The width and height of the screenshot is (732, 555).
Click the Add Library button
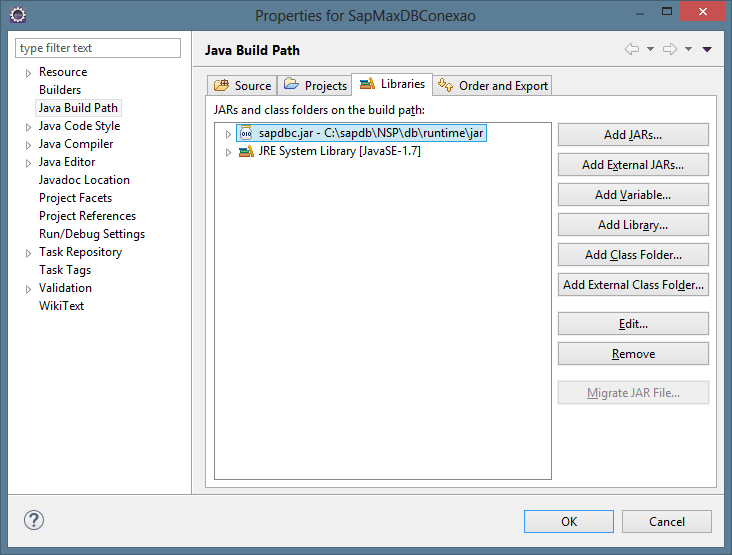pyautogui.click(x=633, y=225)
